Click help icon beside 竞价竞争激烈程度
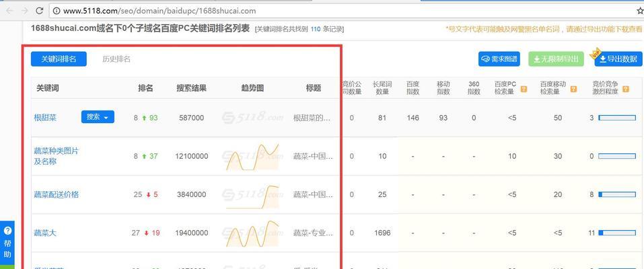Image resolution: width=644 pixels, height=269 pixels. 626,89
